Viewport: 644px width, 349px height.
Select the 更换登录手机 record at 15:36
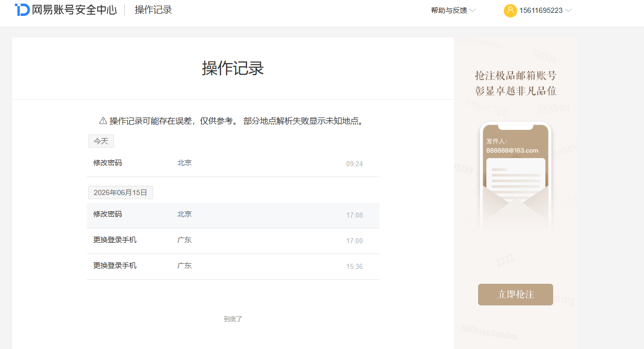click(233, 267)
